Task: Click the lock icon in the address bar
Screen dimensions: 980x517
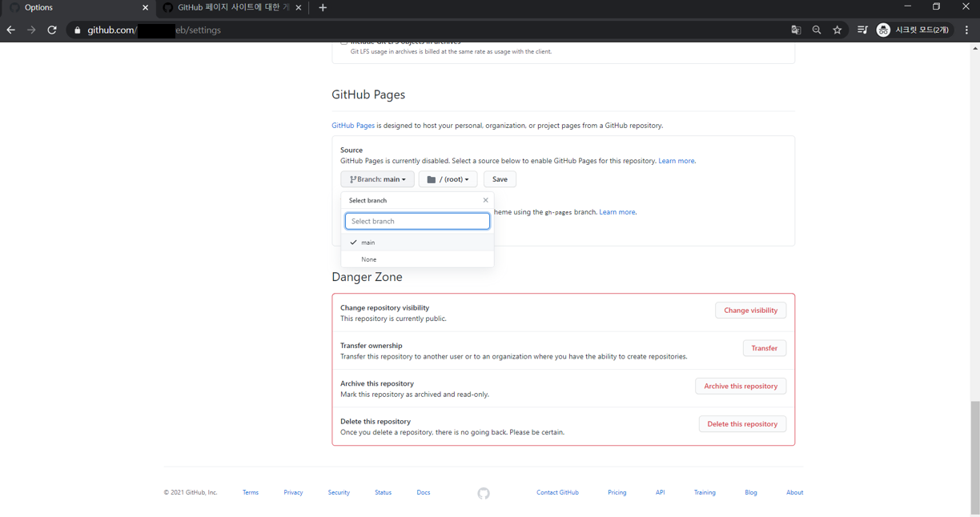Action: (78, 30)
